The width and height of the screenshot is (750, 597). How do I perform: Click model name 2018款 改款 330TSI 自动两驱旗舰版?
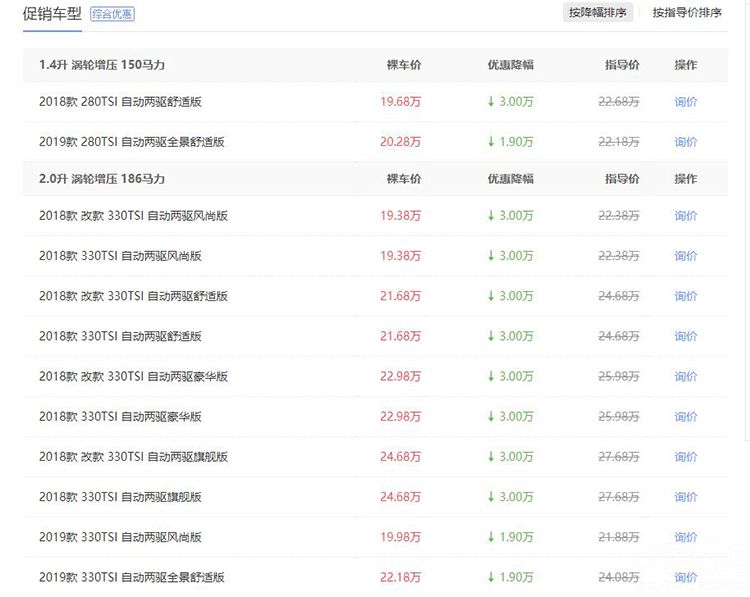133,457
